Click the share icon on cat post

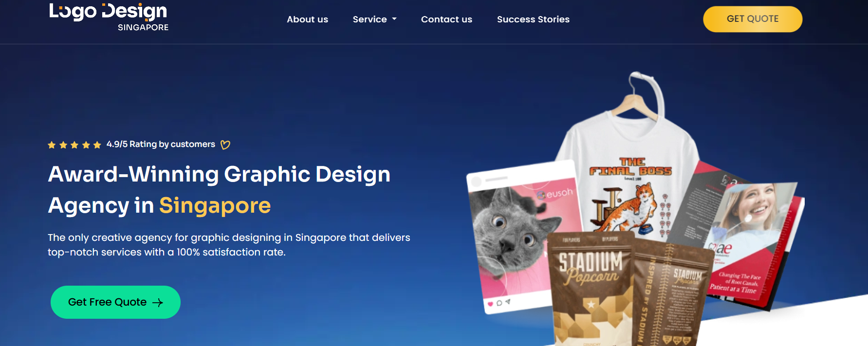tap(508, 302)
